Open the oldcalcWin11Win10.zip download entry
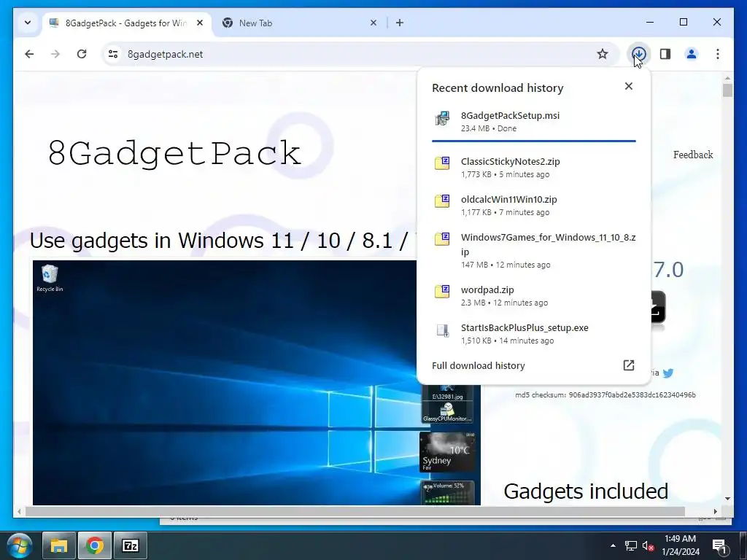Screen dimensions: 747x560 (x=533, y=205)
